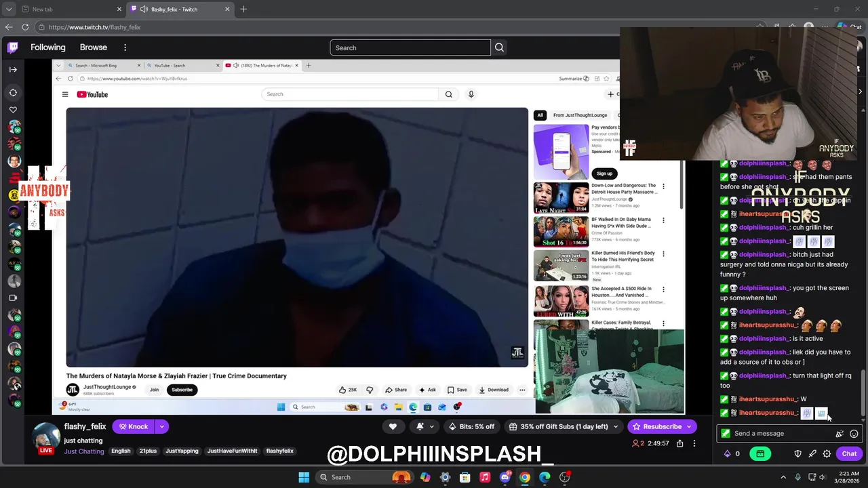Image resolution: width=868 pixels, height=488 pixels.
Task: Open volume control in system tray
Action: pos(823,477)
